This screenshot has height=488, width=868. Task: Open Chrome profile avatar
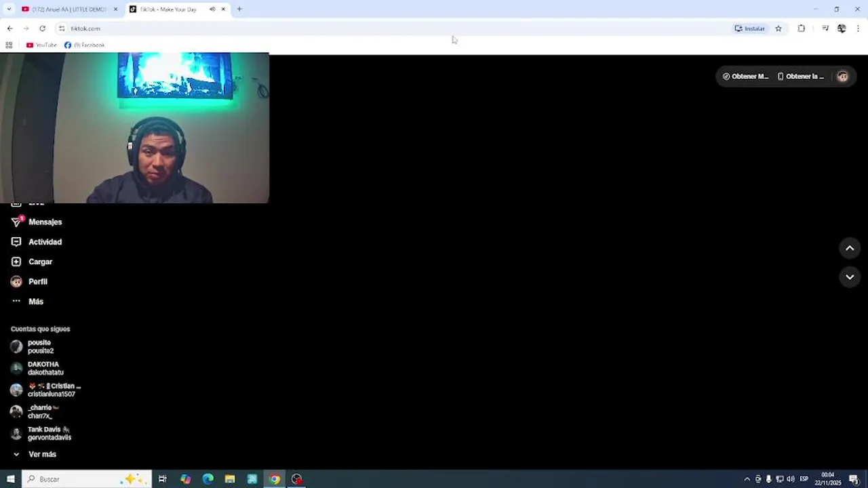(x=842, y=28)
